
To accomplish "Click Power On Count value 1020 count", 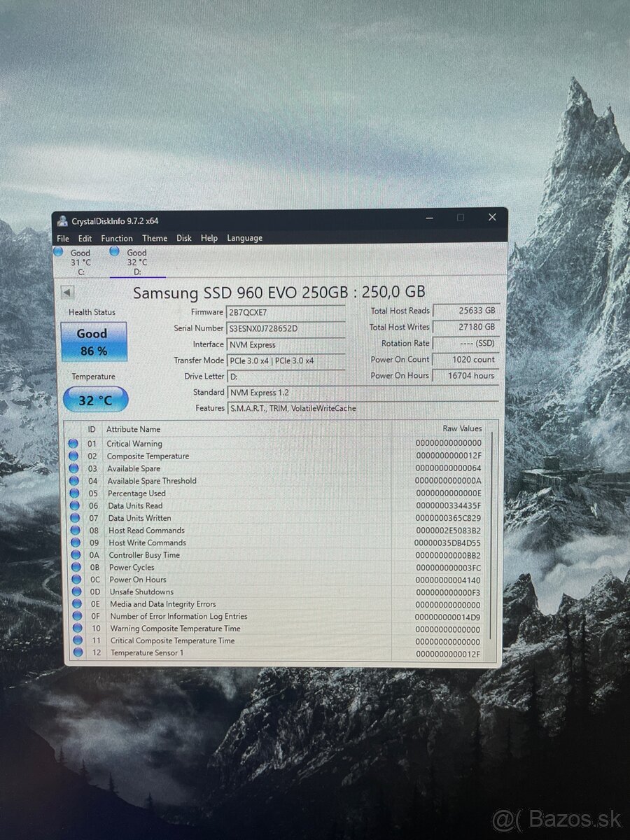I will [465, 359].
